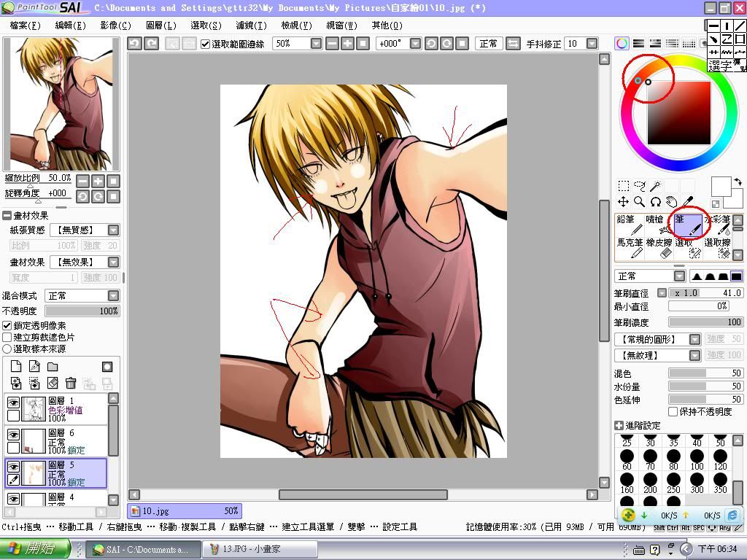Create a new linework layer
747x560 pixels.
[x=34, y=366]
